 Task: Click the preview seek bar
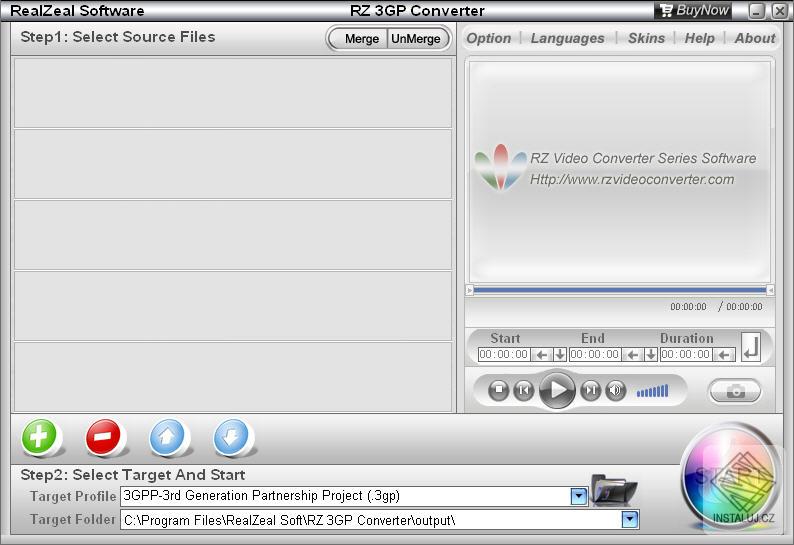pos(620,290)
